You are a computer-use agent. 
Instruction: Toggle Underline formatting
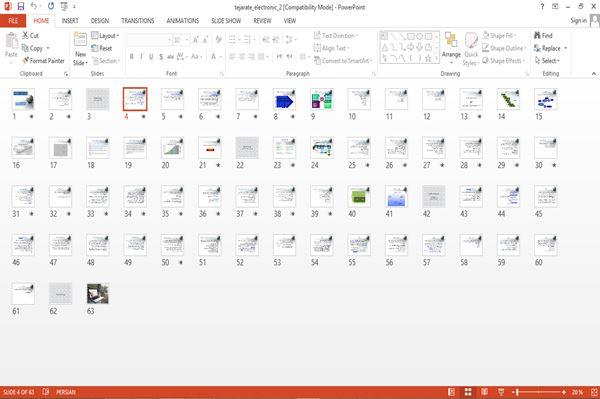151,57
